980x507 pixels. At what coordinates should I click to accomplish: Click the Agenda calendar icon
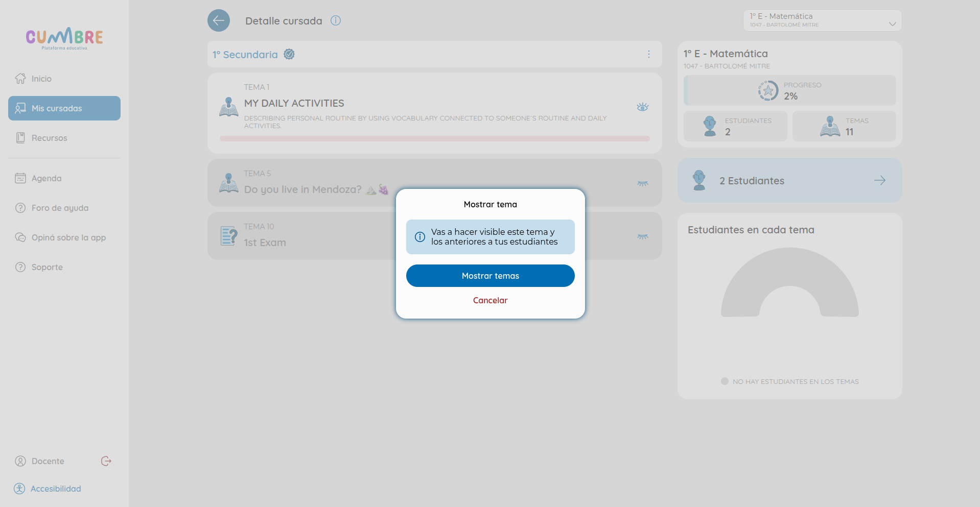[20, 178]
